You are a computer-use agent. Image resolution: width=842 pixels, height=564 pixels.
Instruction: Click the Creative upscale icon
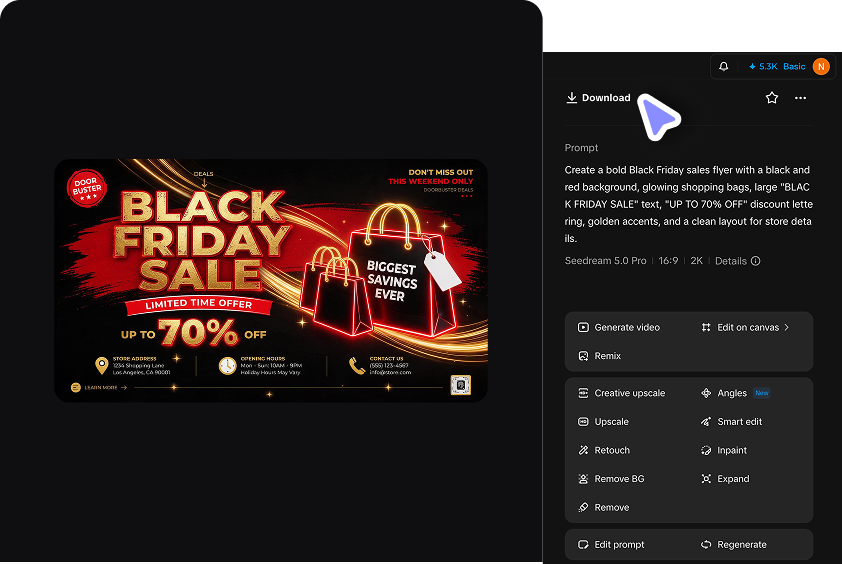click(583, 393)
